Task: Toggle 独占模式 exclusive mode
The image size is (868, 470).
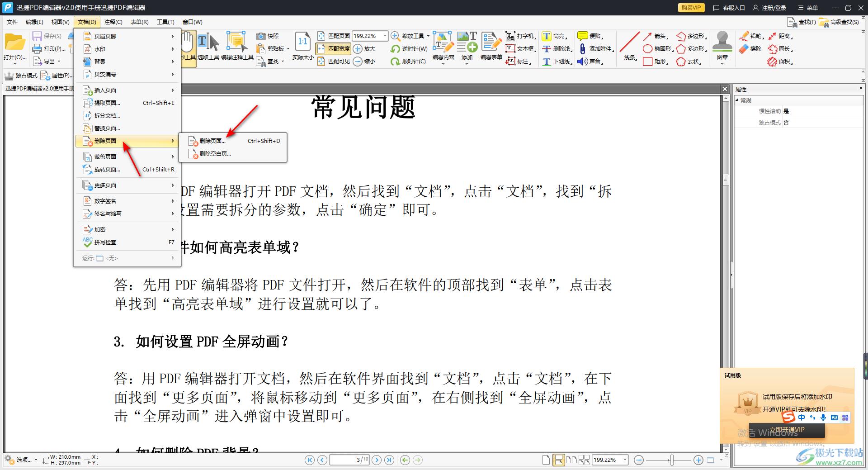Action: coord(21,75)
